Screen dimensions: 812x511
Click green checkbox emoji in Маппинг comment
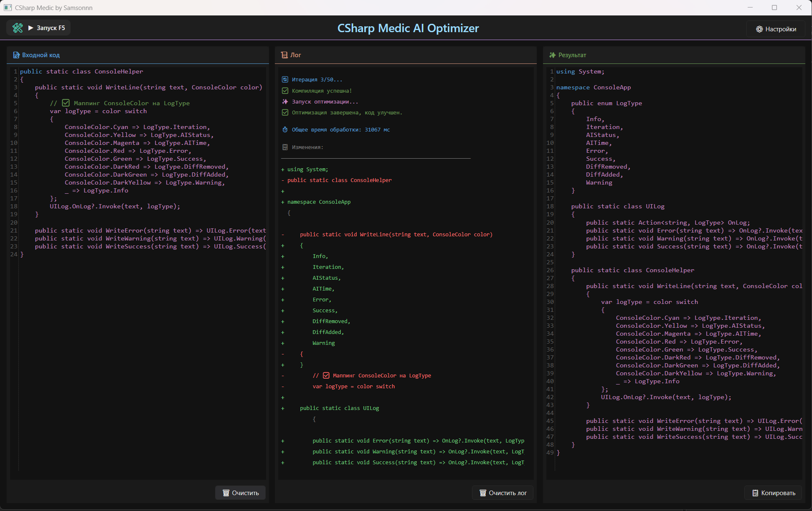point(66,103)
